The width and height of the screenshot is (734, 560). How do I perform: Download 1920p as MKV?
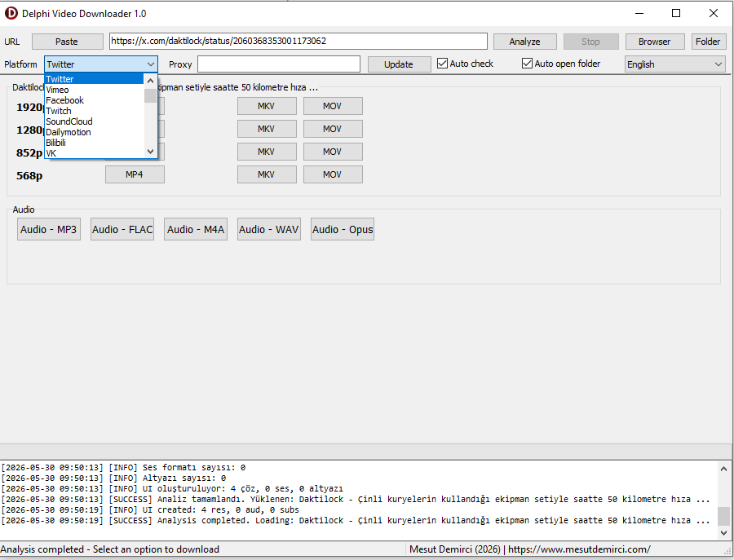point(267,106)
